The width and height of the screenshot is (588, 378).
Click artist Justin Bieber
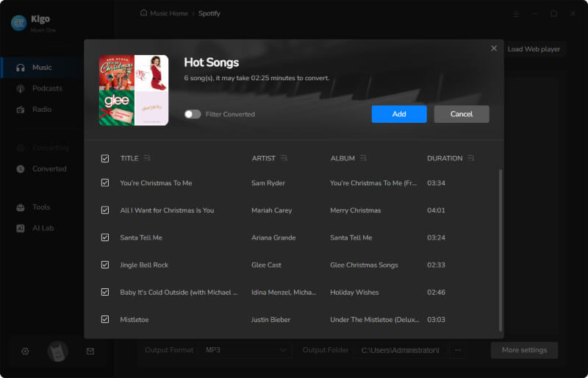[270, 320]
